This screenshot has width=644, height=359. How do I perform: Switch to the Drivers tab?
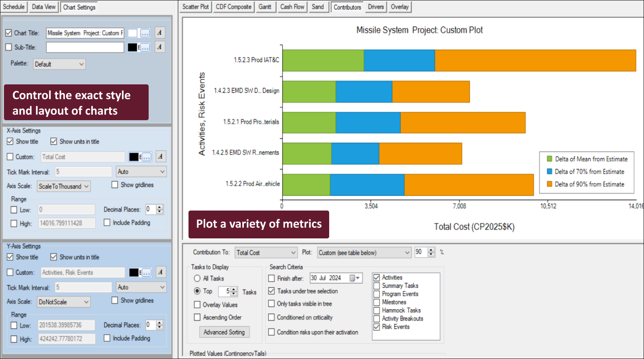click(x=375, y=6)
